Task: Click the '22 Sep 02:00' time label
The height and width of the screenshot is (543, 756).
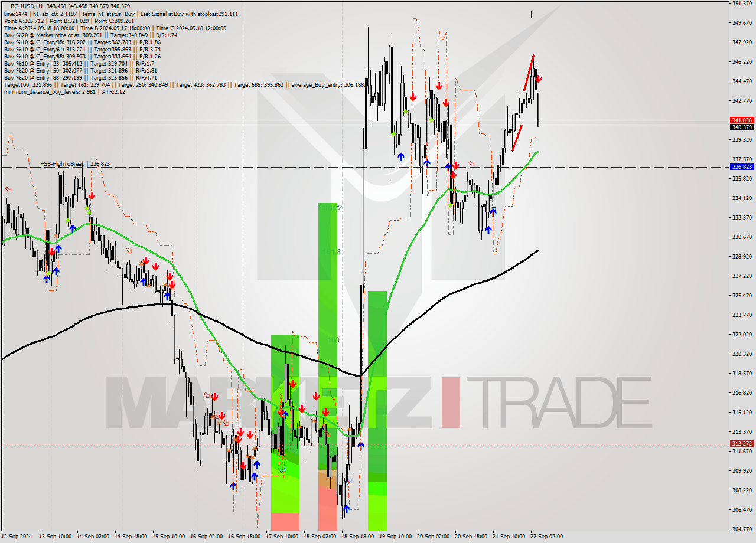Action: point(546,537)
